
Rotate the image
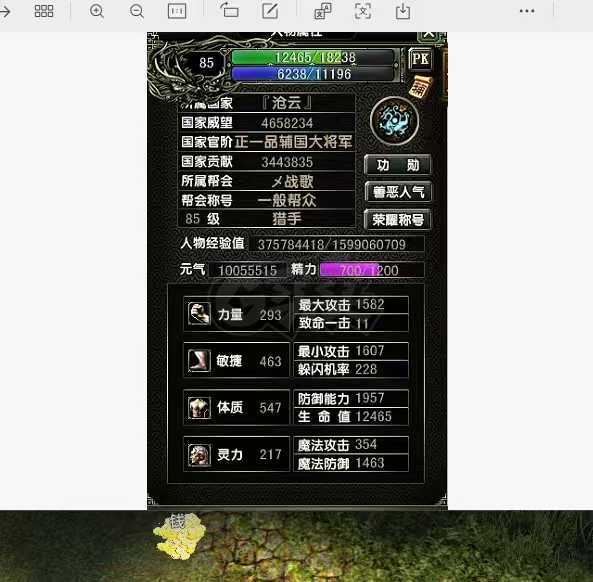[x=230, y=11]
